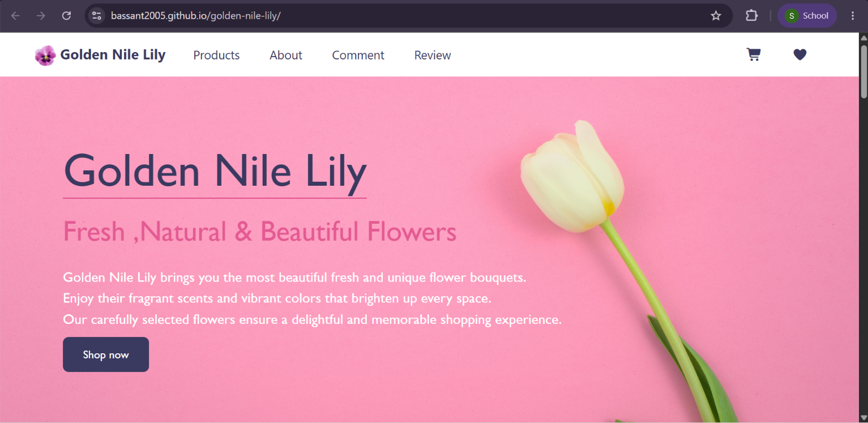
Task: Click the vertical scrollbar thumb
Action: pyautogui.click(x=863, y=72)
